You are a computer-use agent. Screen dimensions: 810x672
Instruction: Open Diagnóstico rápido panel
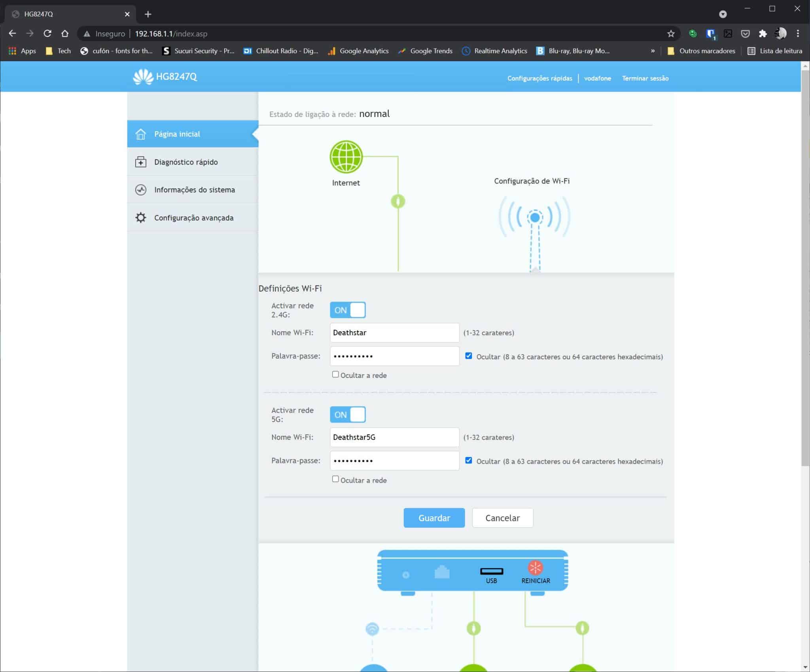point(185,161)
